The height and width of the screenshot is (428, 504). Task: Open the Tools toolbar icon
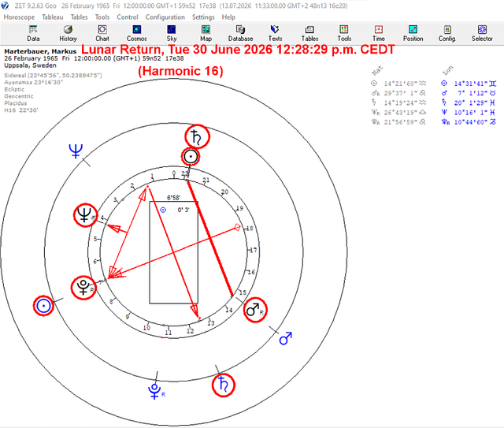tap(344, 33)
